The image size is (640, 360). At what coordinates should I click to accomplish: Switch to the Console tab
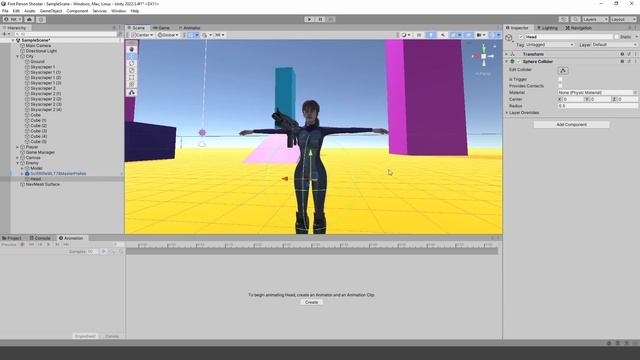coord(40,238)
